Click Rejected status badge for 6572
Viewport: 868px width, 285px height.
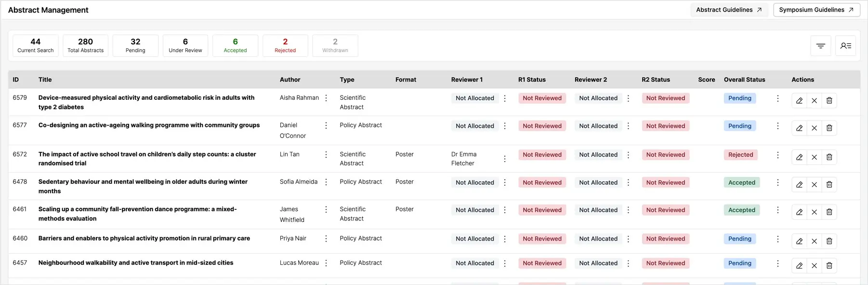pos(741,155)
